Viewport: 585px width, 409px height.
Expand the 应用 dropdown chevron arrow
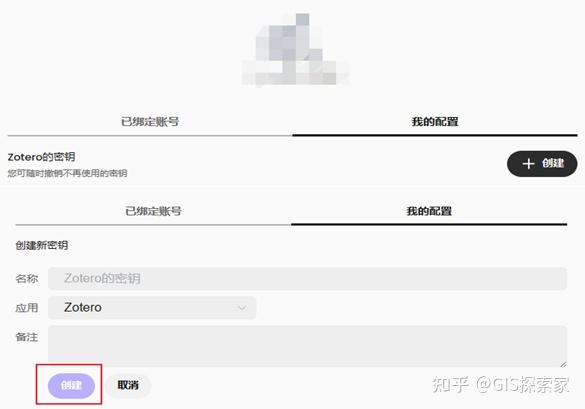pyautogui.click(x=242, y=308)
